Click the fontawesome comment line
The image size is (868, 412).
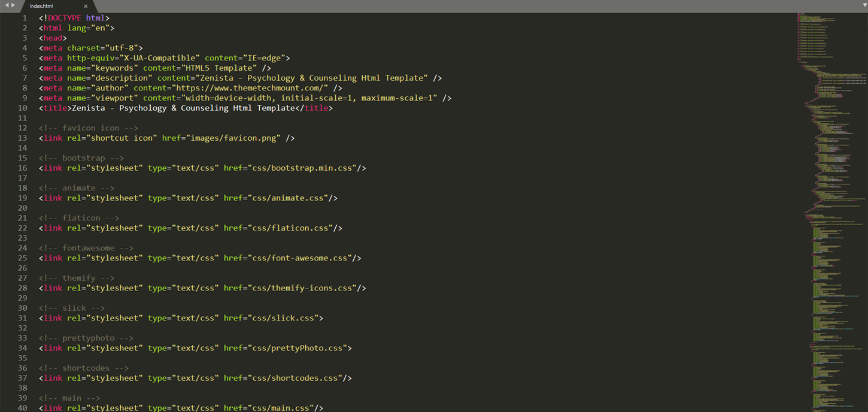click(86, 248)
